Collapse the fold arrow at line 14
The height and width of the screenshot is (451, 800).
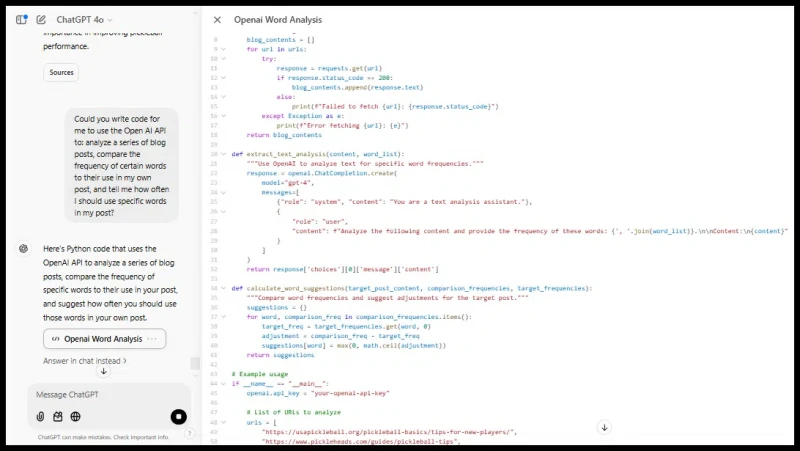[x=223, y=96]
